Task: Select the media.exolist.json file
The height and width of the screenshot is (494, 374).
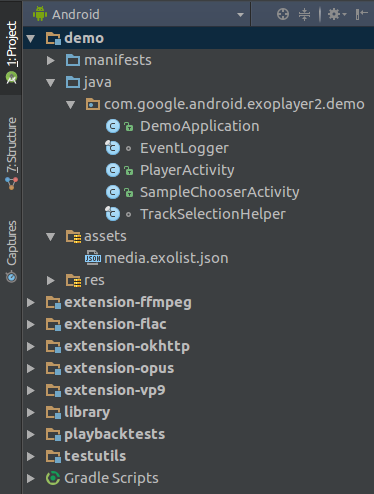Action: (x=166, y=258)
